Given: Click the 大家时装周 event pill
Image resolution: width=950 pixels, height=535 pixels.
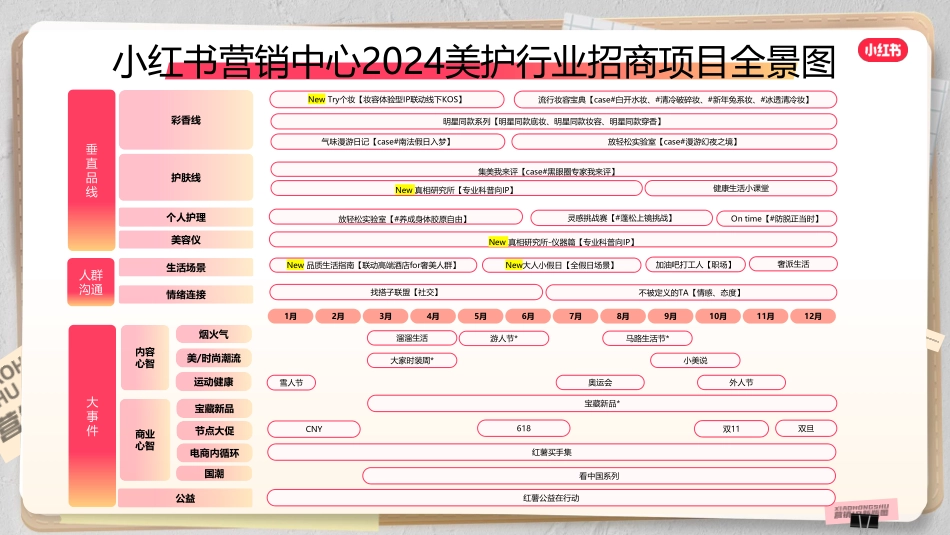Looking at the screenshot, I should pyautogui.click(x=412, y=361).
